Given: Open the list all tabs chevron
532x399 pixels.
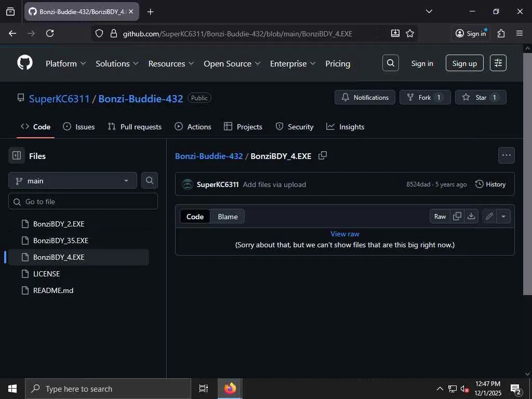Looking at the screenshot, I should 429,11.
